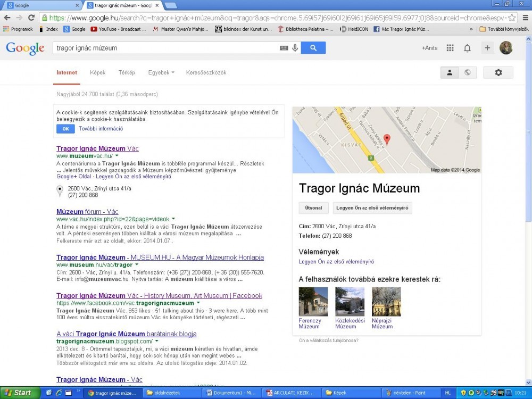532x399 pixels.
Task: Click the Ferenczy Múzeum thumbnail
Action: tap(313, 302)
